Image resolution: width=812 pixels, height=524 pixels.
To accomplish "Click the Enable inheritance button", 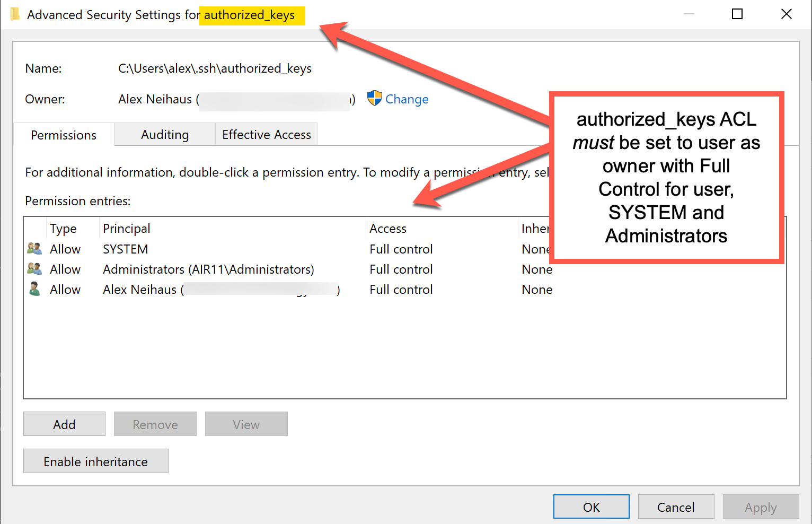I will click(x=95, y=461).
